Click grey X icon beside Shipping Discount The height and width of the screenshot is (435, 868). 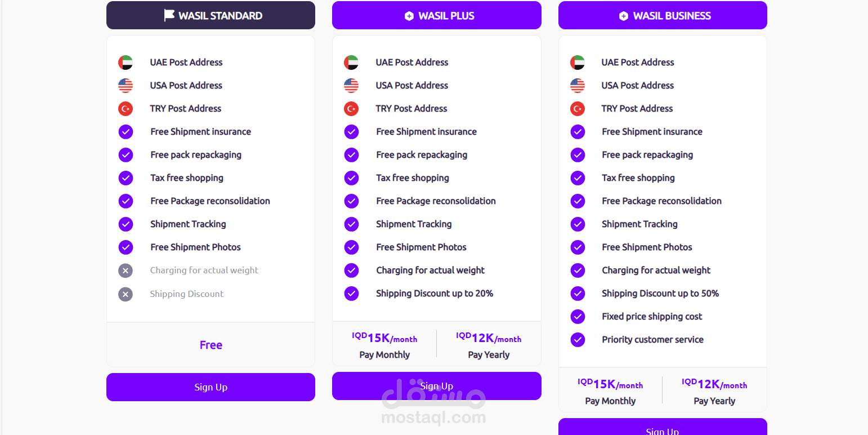126,294
